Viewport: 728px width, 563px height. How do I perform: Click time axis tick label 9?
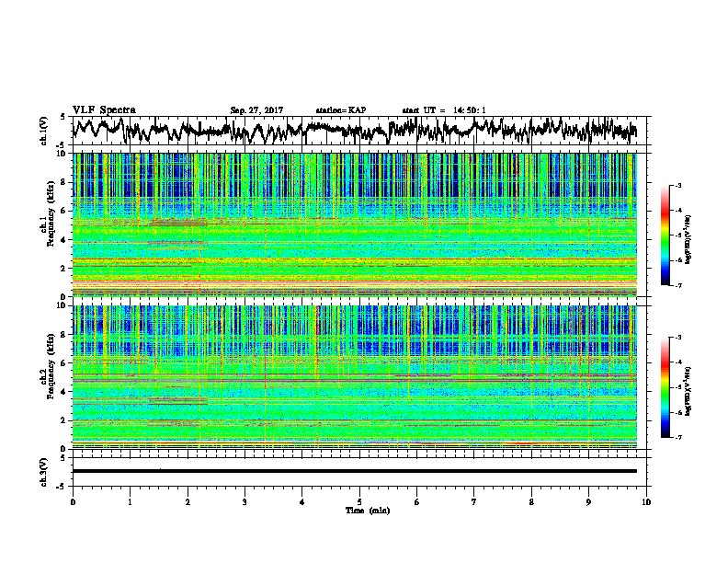[588, 501]
